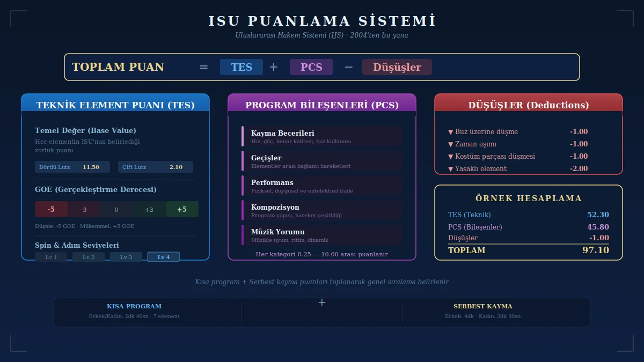The height and width of the screenshot is (362, 644).
Task: Click the purple bar beside 'Kayma Becerileri'
Action: (x=243, y=136)
